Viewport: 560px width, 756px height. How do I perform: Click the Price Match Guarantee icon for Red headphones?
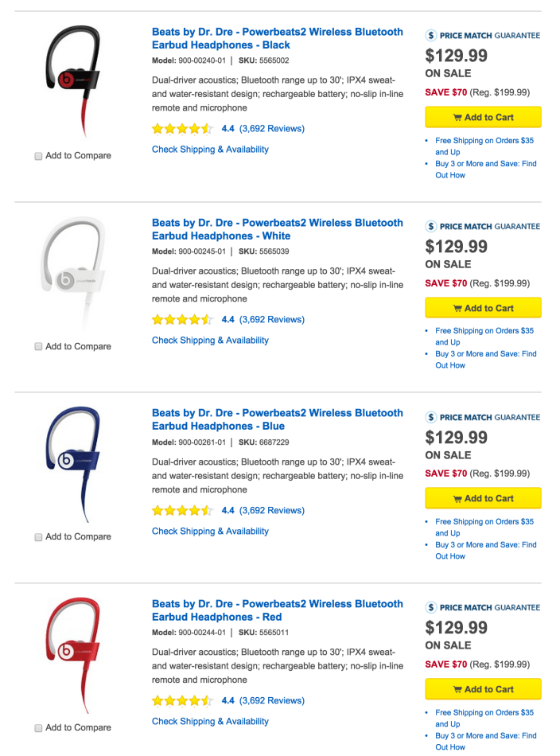click(x=430, y=607)
